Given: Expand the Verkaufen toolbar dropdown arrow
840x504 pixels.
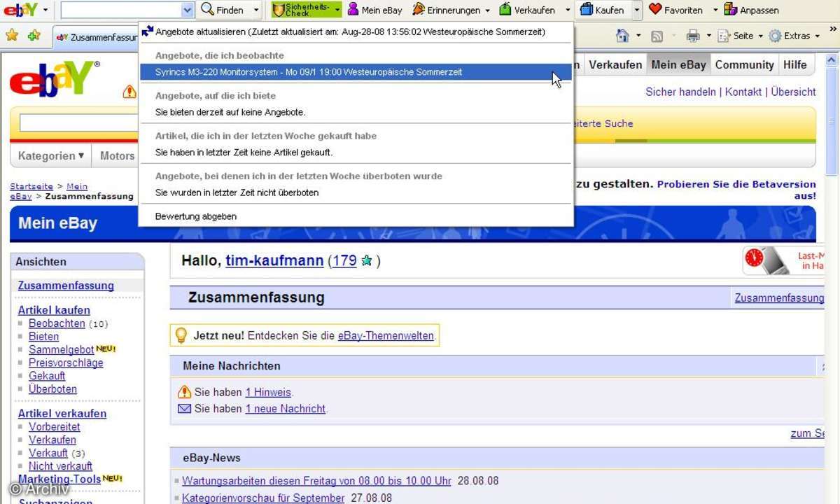Looking at the screenshot, I should (568, 10).
